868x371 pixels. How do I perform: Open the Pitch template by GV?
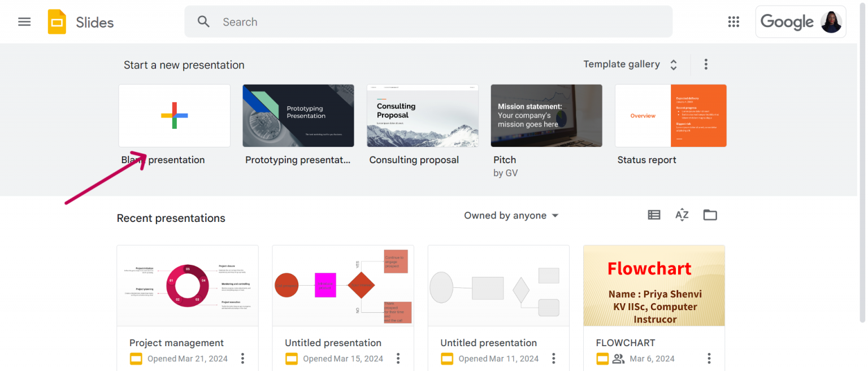546,115
